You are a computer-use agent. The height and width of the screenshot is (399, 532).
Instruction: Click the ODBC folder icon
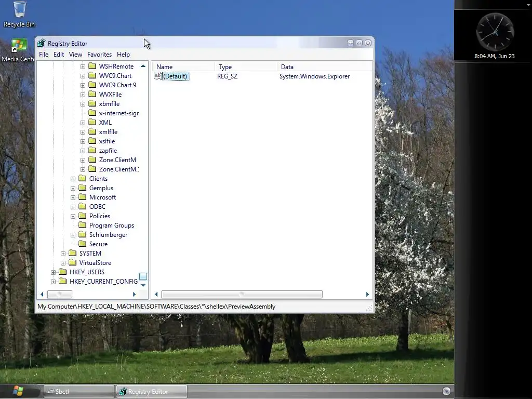point(83,206)
